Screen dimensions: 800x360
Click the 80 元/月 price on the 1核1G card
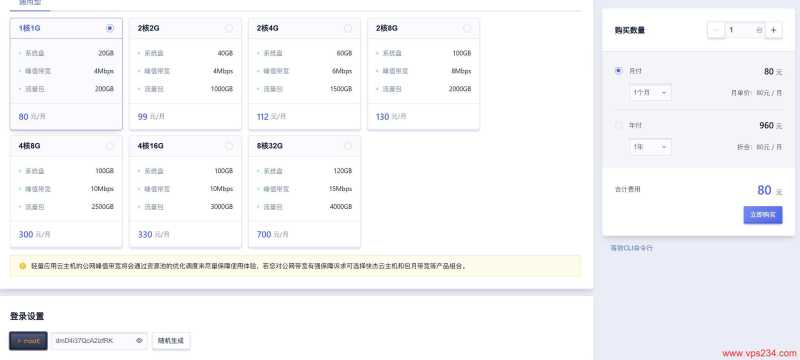32,117
